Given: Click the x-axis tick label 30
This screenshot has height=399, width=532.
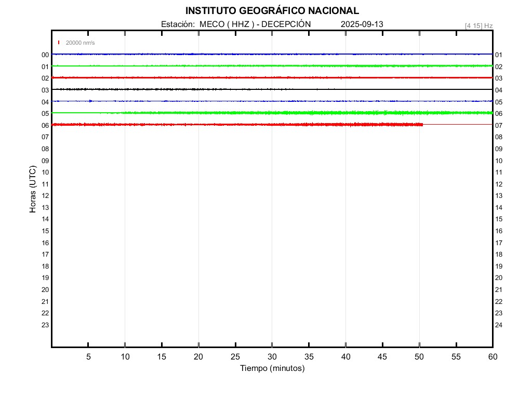Looking at the screenshot, I should tap(272, 357).
